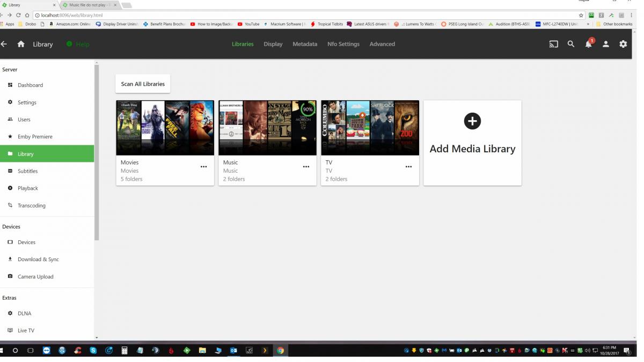644x362 pixels.
Task: Open the Nfo Settings tab
Action: [343, 45]
